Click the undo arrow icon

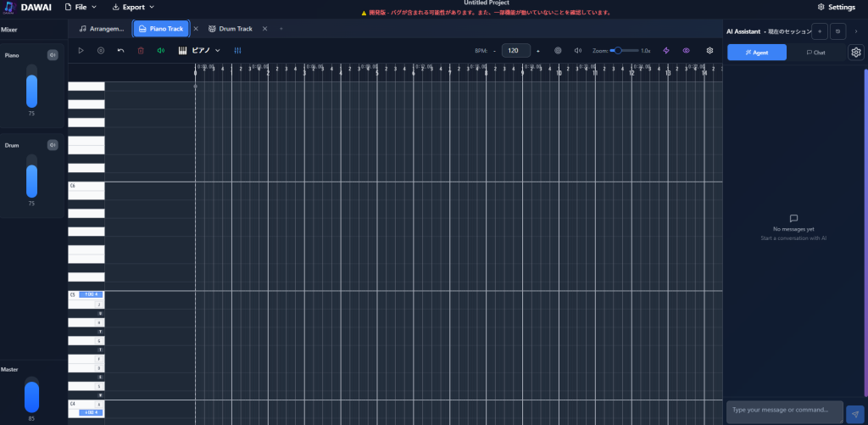click(x=120, y=51)
